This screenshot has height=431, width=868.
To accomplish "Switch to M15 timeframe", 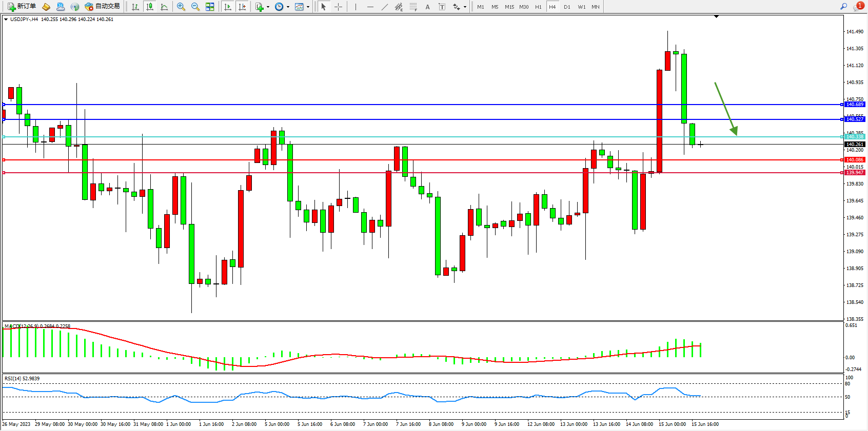I will (509, 7).
